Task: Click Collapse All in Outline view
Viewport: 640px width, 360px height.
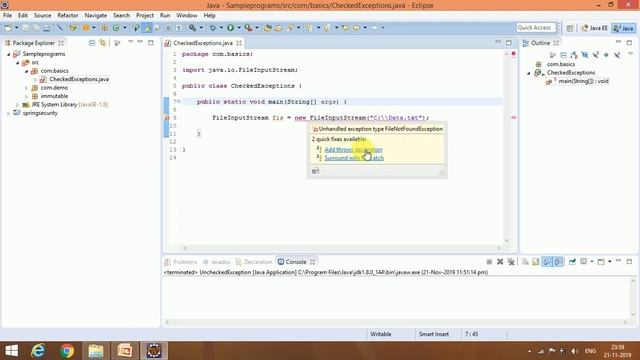Action: [563, 54]
